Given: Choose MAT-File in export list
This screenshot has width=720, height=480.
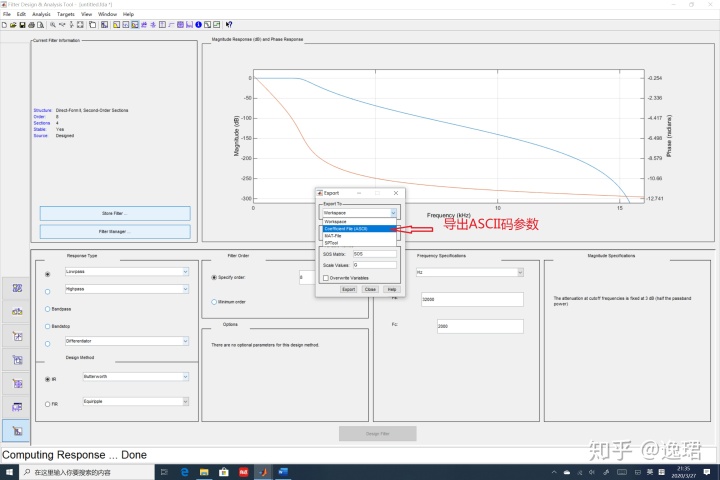Looking at the screenshot, I should (x=359, y=236).
